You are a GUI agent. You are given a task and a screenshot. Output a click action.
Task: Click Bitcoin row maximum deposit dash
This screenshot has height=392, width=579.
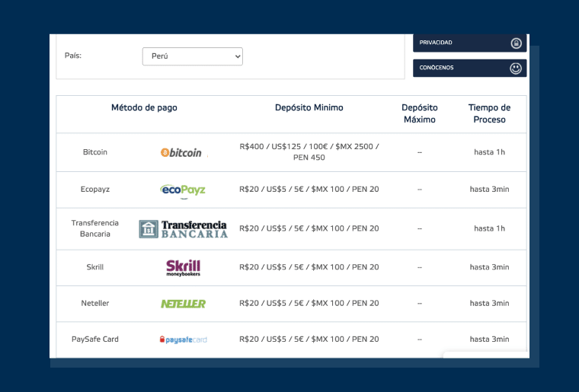click(x=420, y=153)
